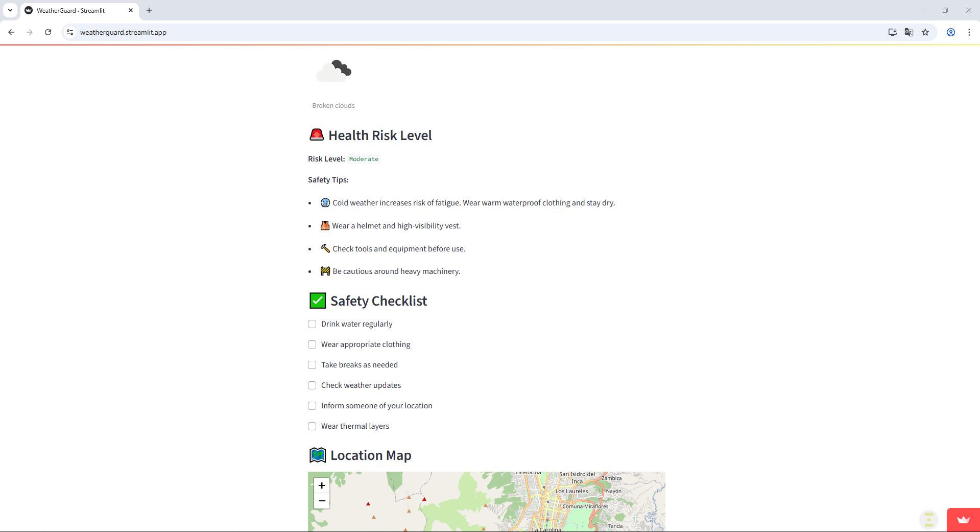
Task: Click the map icon beside Location Map
Action: (318, 455)
